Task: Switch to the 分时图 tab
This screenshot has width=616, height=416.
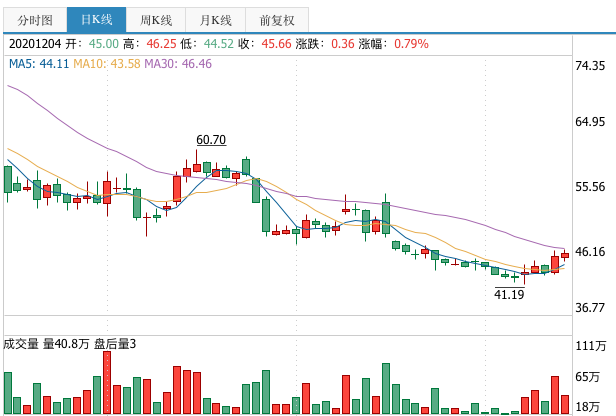Action: tap(35, 20)
